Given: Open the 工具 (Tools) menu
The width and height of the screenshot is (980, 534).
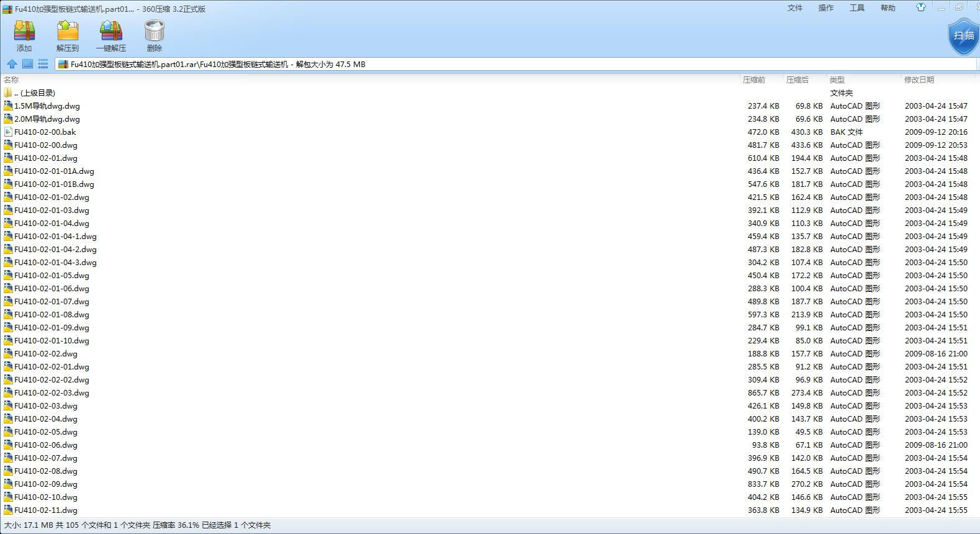Looking at the screenshot, I should [857, 8].
